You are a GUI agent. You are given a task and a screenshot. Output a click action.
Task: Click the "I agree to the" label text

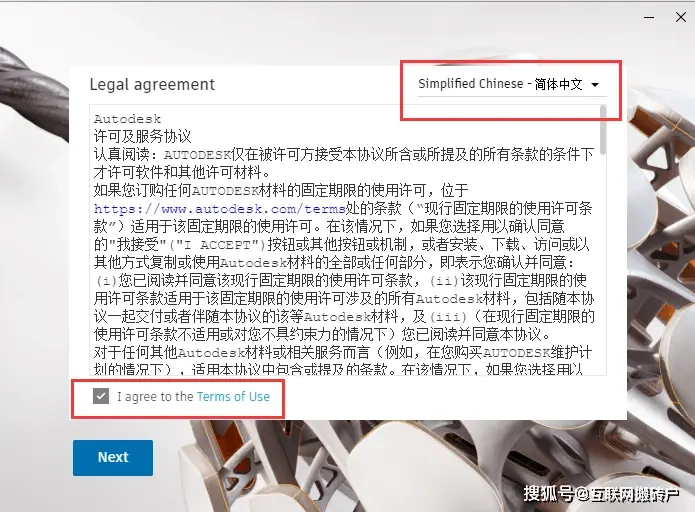click(155, 396)
